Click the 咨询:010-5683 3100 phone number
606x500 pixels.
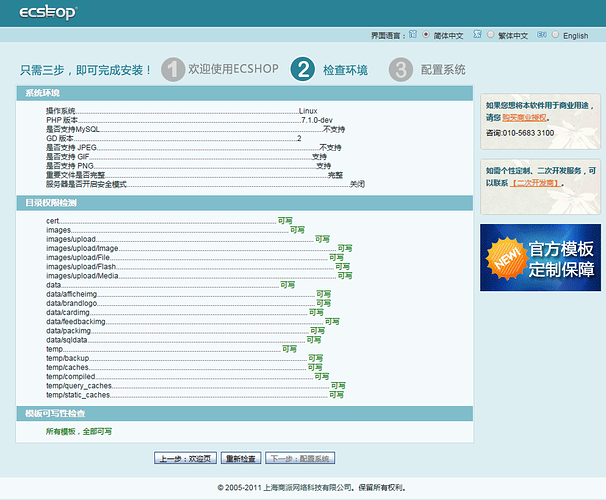pyautogui.click(x=520, y=133)
